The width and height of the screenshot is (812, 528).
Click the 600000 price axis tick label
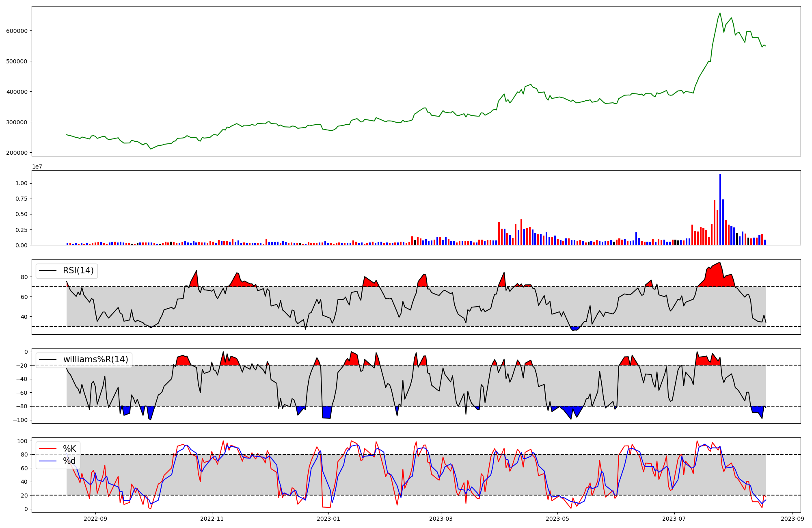tap(17, 31)
